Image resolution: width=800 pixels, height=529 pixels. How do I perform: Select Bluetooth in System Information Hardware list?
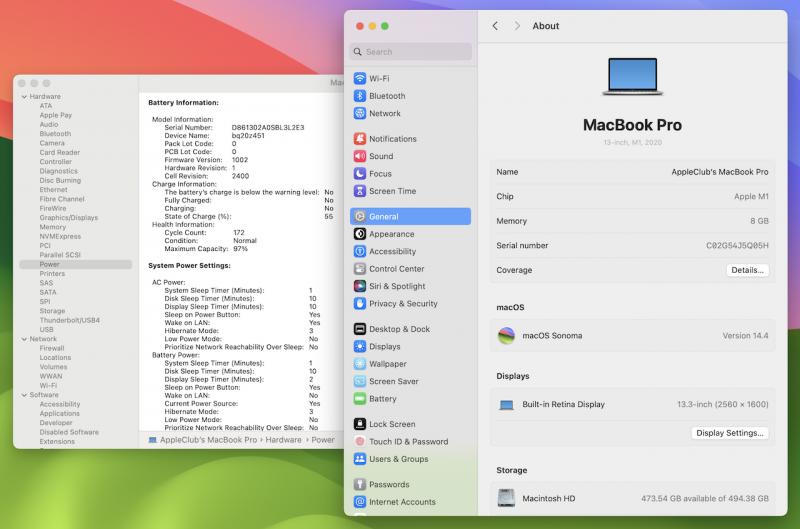[x=55, y=134]
